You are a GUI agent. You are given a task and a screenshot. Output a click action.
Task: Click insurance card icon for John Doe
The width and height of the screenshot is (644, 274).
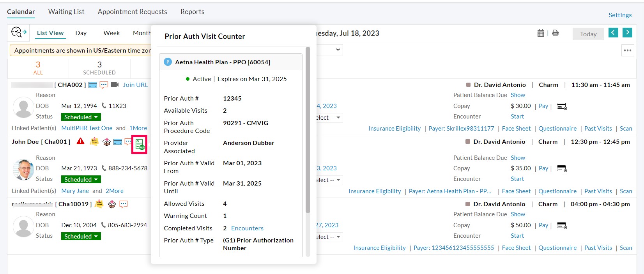point(118,142)
